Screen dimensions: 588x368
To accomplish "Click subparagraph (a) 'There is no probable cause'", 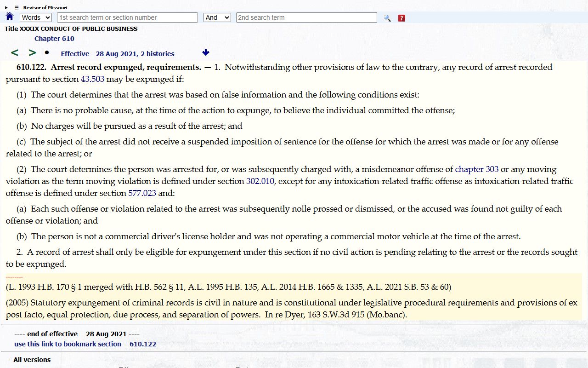I will click(236, 110).
